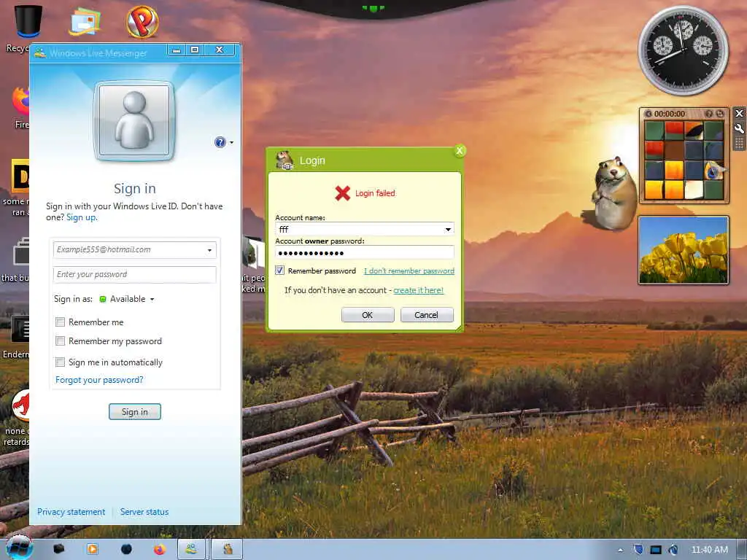Click the hamster Login dialog title icon
The height and width of the screenshot is (560, 747).
tap(285, 160)
